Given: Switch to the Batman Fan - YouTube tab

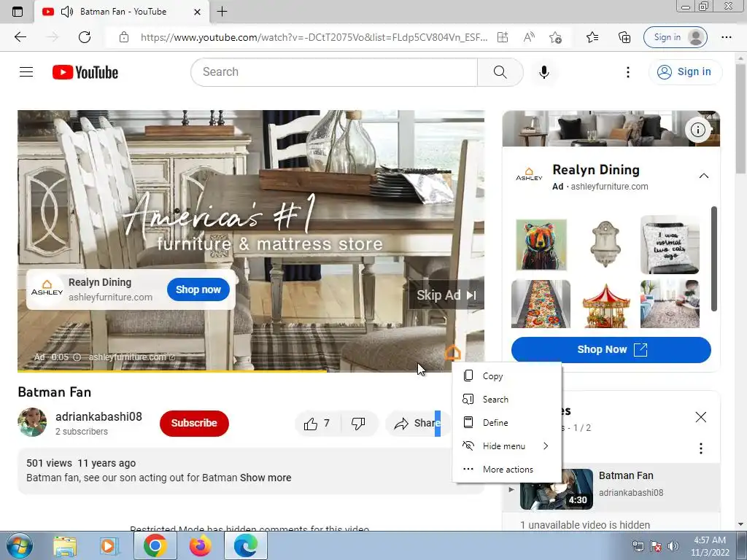Looking at the screenshot, I should (123, 12).
